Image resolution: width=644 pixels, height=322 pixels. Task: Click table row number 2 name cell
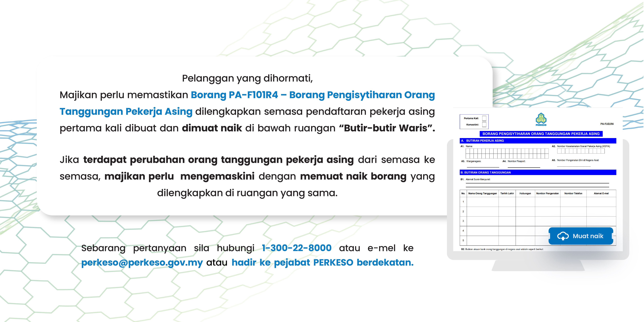tap(483, 211)
